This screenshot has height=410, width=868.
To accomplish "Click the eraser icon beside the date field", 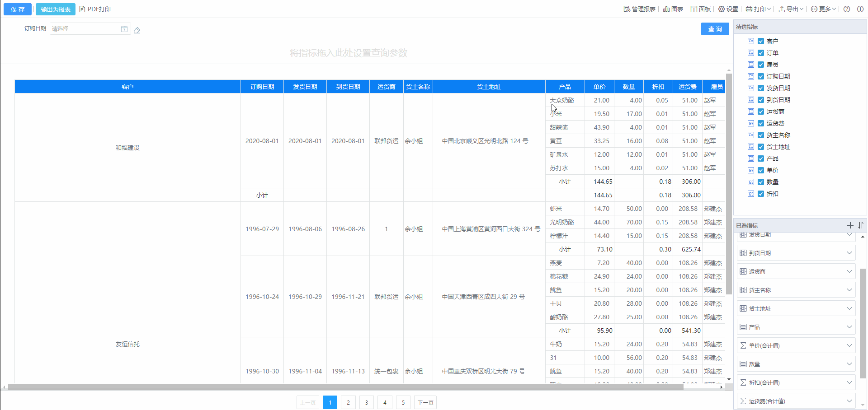I will (x=137, y=30).
